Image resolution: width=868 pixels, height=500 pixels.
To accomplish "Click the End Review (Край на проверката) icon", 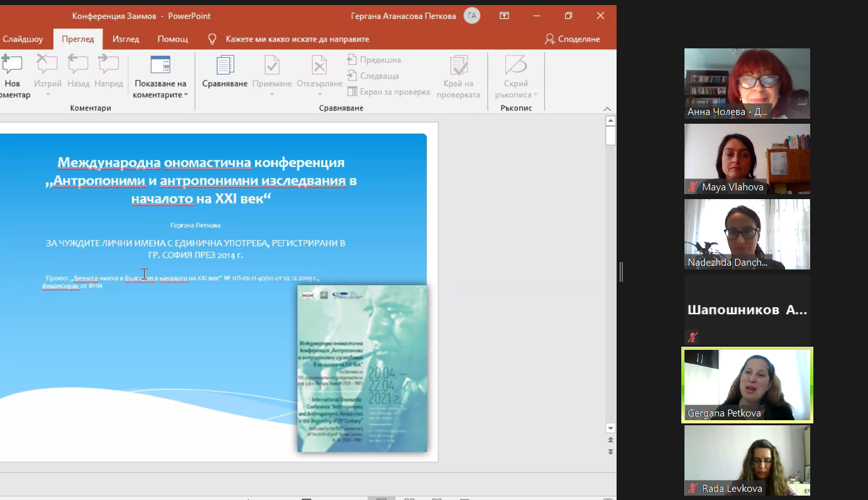I will pyautogui.click(x=458, y=65).
